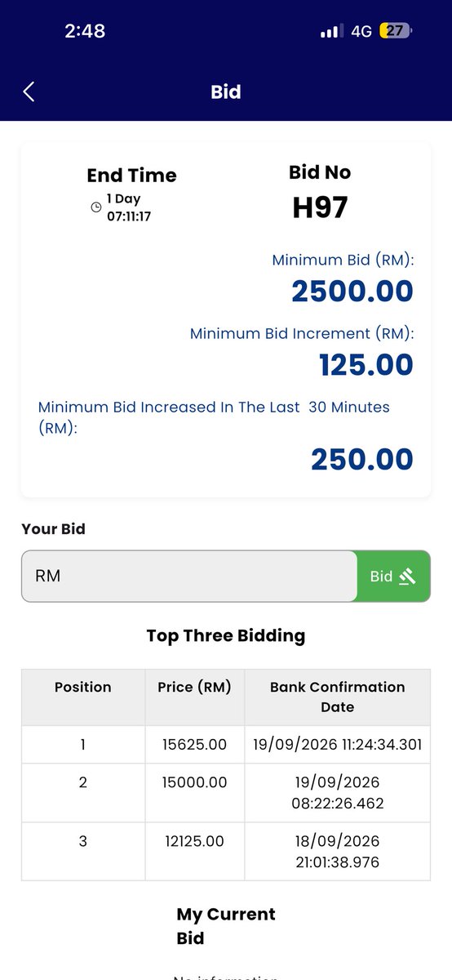This screenshot has height=980, width=452.
Task: Select second position price 15000.00
Action: click(x=195, y=782)
